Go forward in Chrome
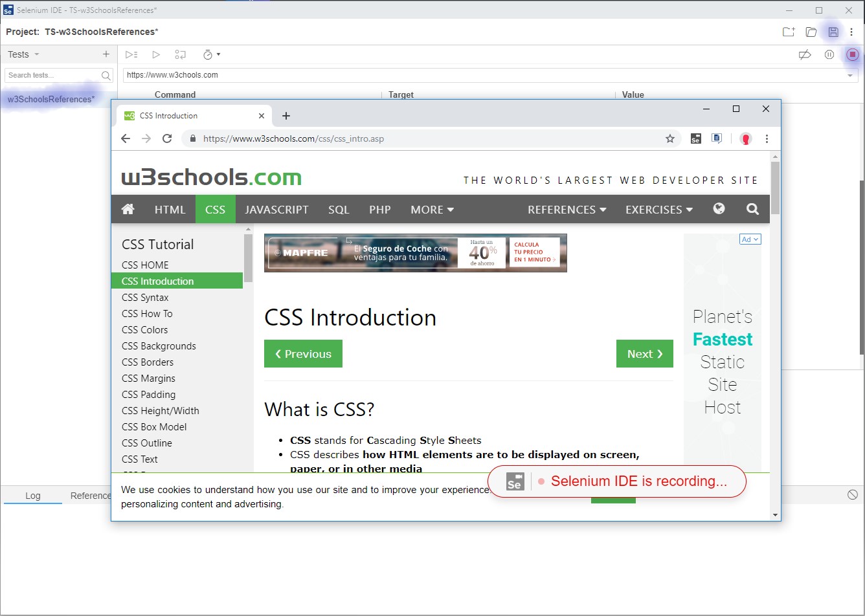The image size is (865, 616). pos(146,138)
